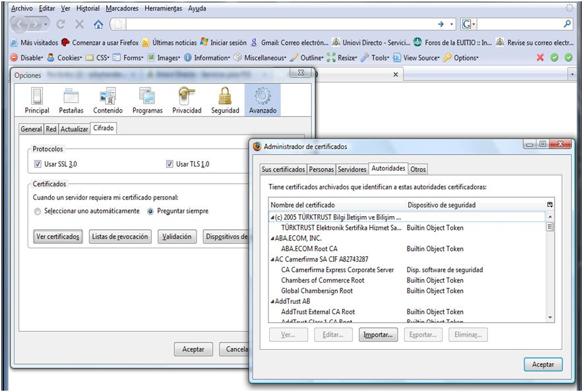
Task: Click the Validación button
Action: [x=177, y=237]
